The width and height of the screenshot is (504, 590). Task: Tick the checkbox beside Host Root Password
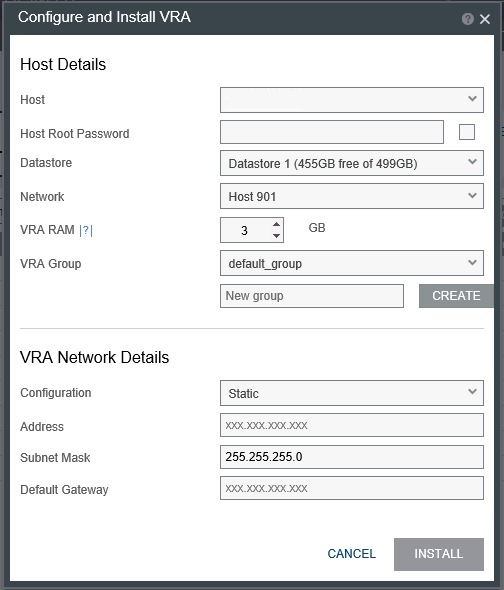pyautogui.click(x=467, y=132)
